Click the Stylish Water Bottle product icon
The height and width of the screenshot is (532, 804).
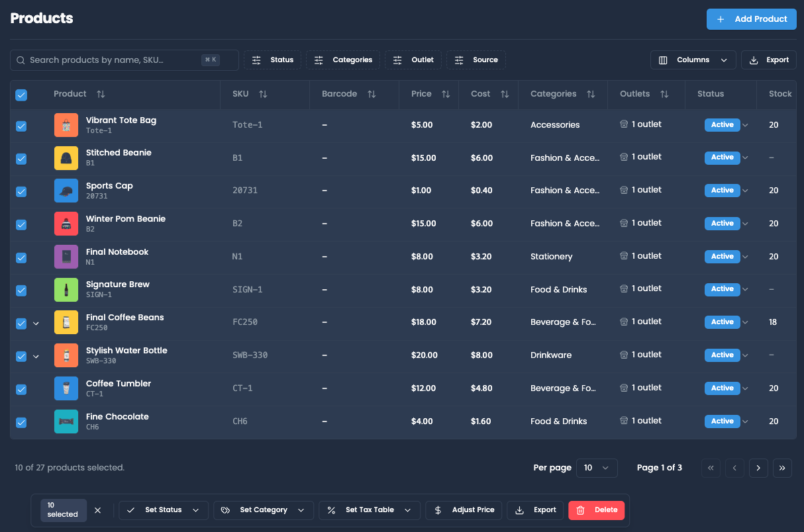66,355
